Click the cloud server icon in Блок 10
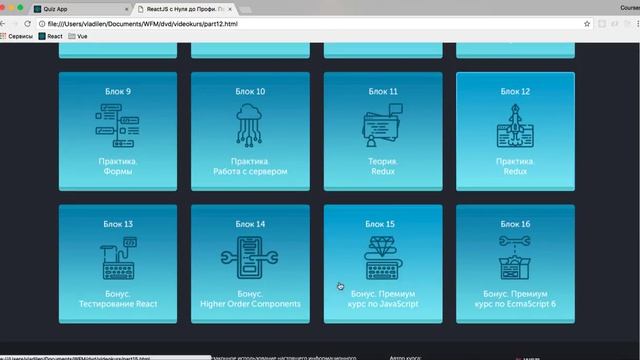 point(249,125)
